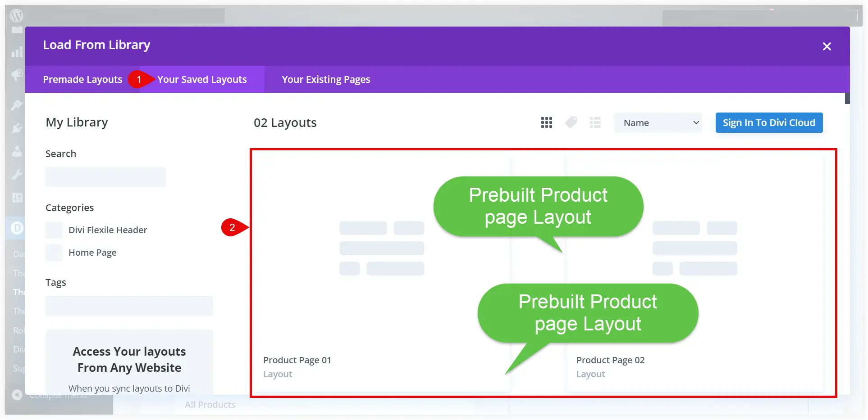Click the library Search field
The image size is (868, 420).
105,177
